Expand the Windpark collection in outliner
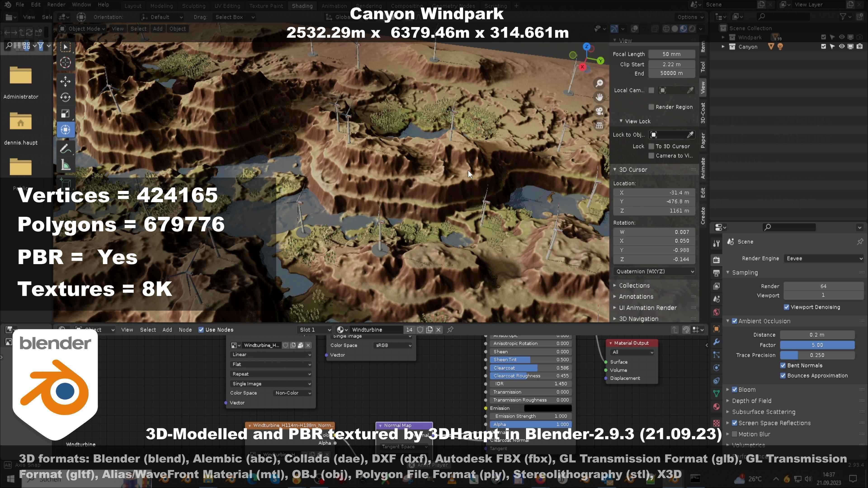This screenshot has width=868, height=488. pos(723,37)
